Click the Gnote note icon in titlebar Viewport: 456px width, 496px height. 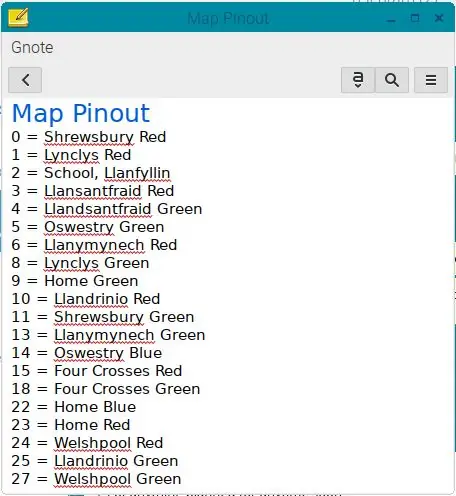[18, 18]
